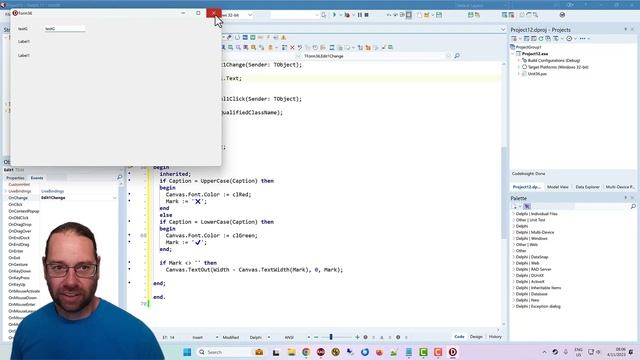This screenshot has height=360, width=640.
Task: Click the orange C app icon in the taskbar
Action: [438, 352]
